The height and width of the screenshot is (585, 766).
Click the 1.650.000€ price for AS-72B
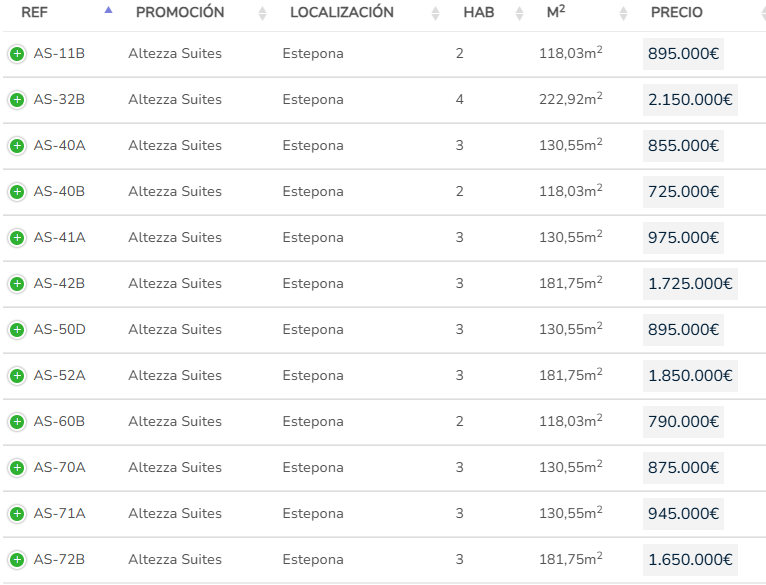coord(690,560)
